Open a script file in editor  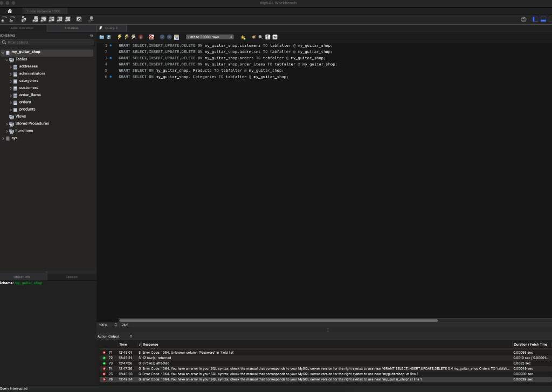coord(102,37)
